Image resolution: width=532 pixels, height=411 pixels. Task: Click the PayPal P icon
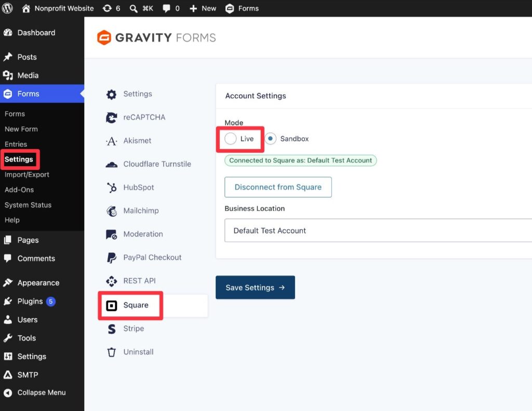coord(111,258)
